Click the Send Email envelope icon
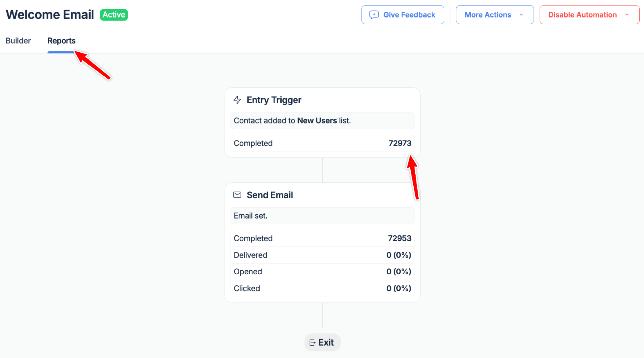 click(237, 195)
